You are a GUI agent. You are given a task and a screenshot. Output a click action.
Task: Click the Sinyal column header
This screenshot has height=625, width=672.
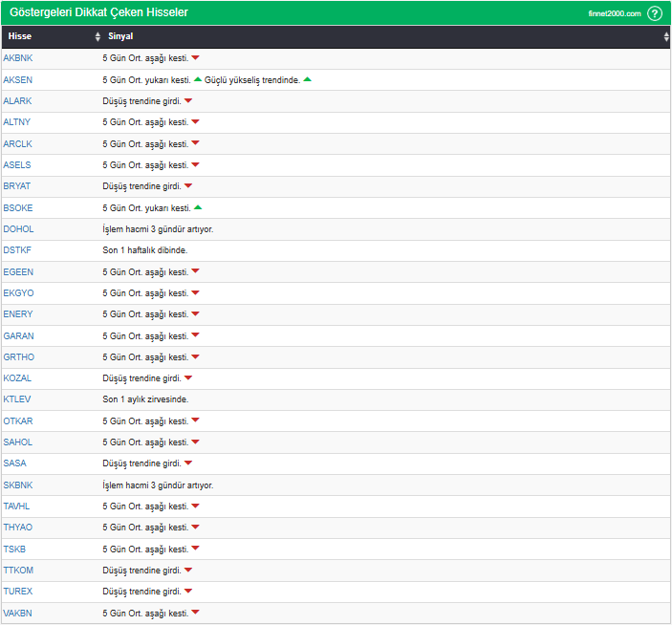coord(120,36)
